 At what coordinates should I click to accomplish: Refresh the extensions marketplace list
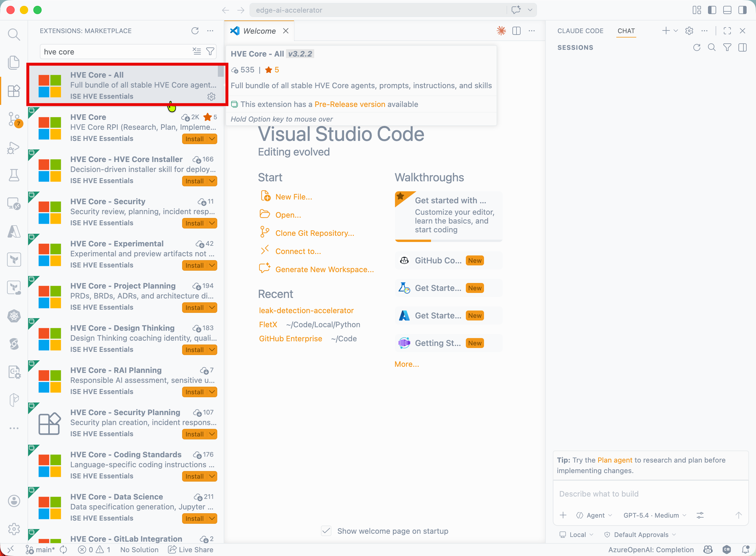[195, 31]
